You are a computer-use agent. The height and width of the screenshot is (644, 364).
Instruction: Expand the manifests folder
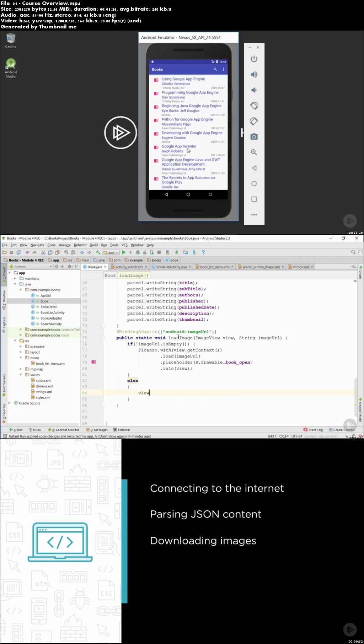(15, 278)
